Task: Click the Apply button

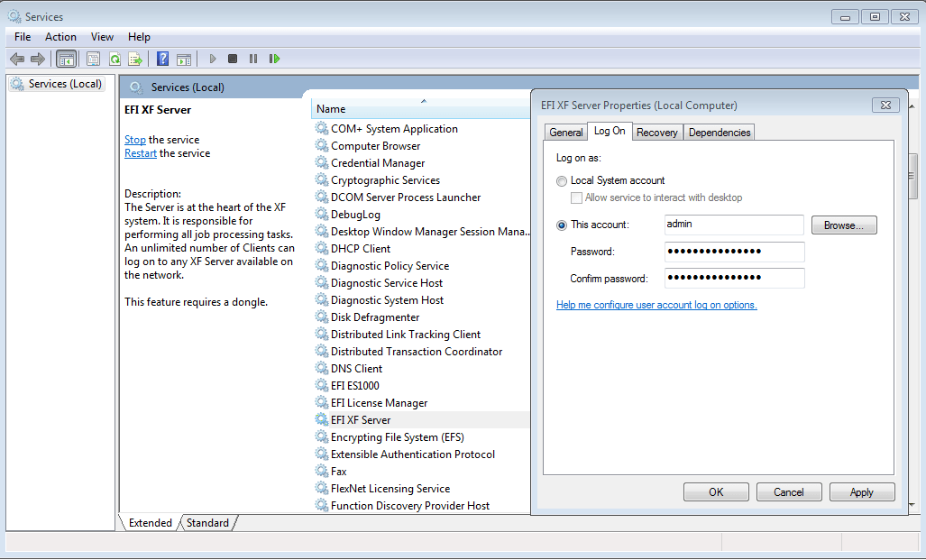Action: tap(862, 492)
